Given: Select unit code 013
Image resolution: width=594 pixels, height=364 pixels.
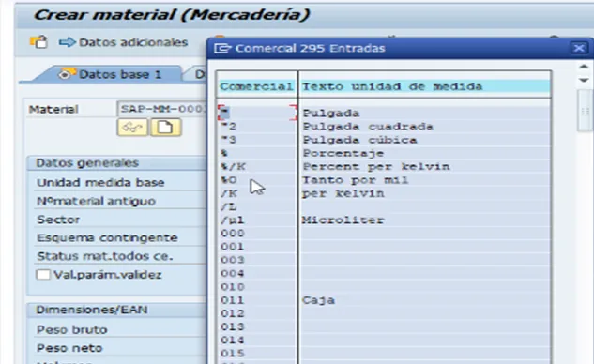Looking at the screenshot, I should pyautogui.click(x=233, y=326).
